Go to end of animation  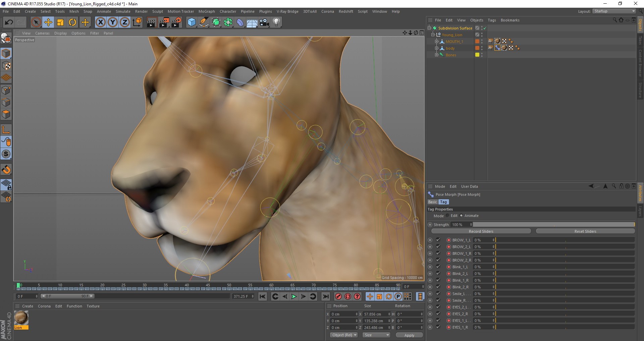coord(325,296)
